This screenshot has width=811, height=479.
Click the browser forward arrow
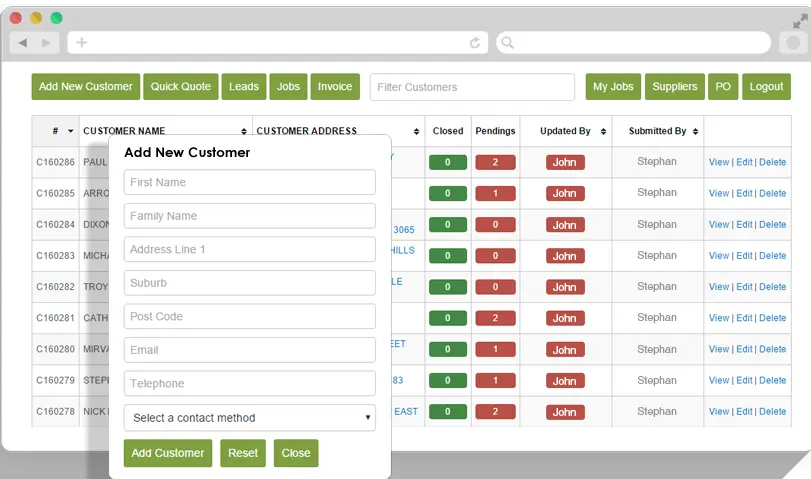(x=46, y=43)
